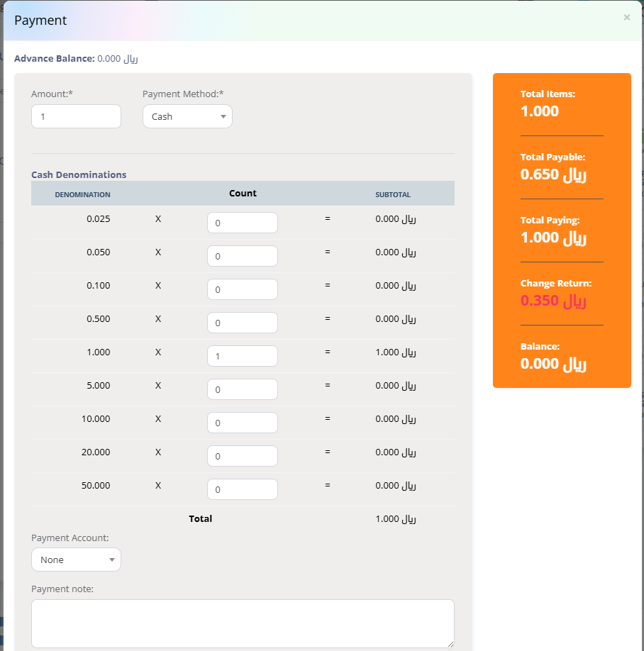Click the count input for 5.000 denomination

pos(242,389)
